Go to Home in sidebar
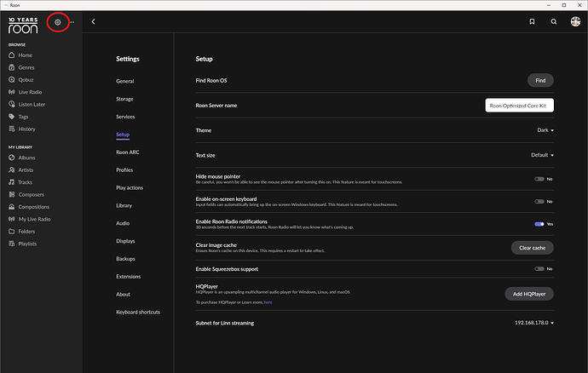 point(20,55)
